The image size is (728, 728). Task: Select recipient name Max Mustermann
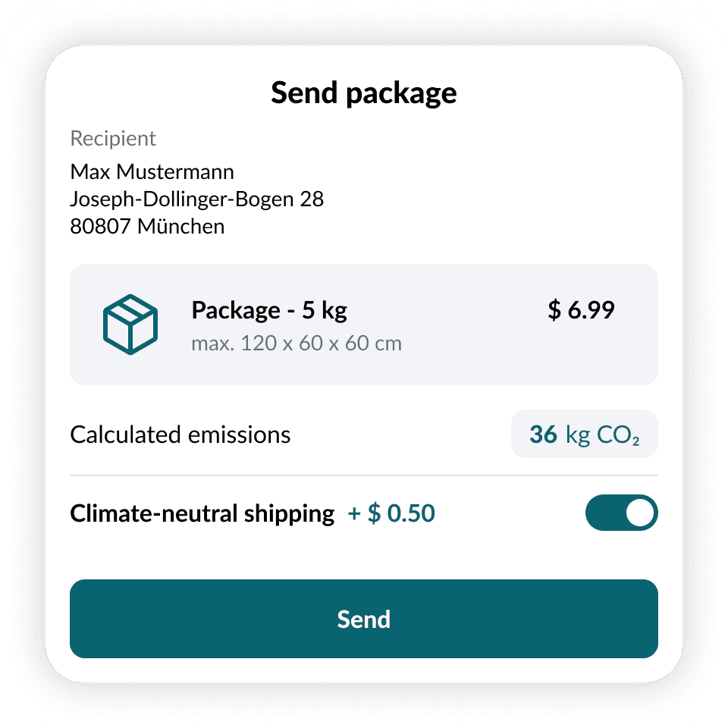pos(152,172)
